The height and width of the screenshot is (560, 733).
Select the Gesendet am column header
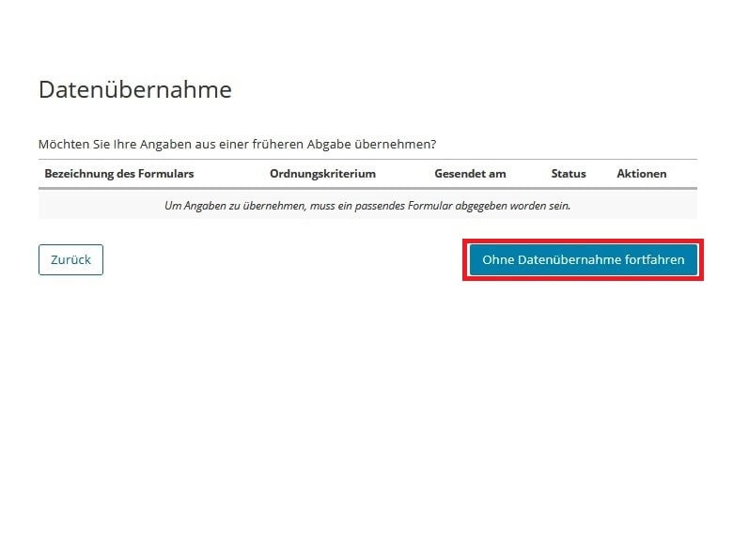(x=470, y=174)
